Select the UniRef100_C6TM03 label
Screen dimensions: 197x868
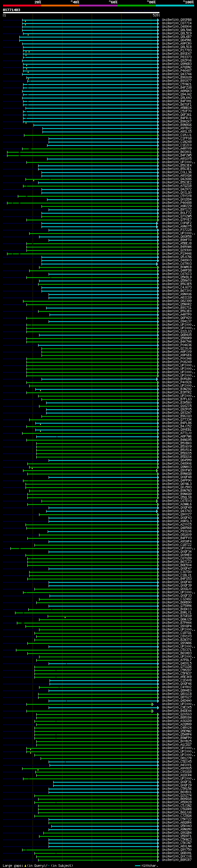177,264
